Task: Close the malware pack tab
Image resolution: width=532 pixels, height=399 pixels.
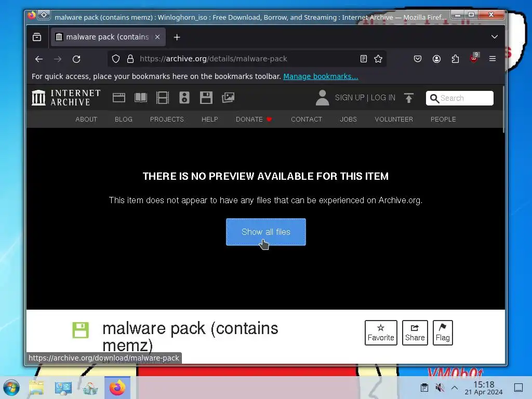Action: tap(157, 37)
